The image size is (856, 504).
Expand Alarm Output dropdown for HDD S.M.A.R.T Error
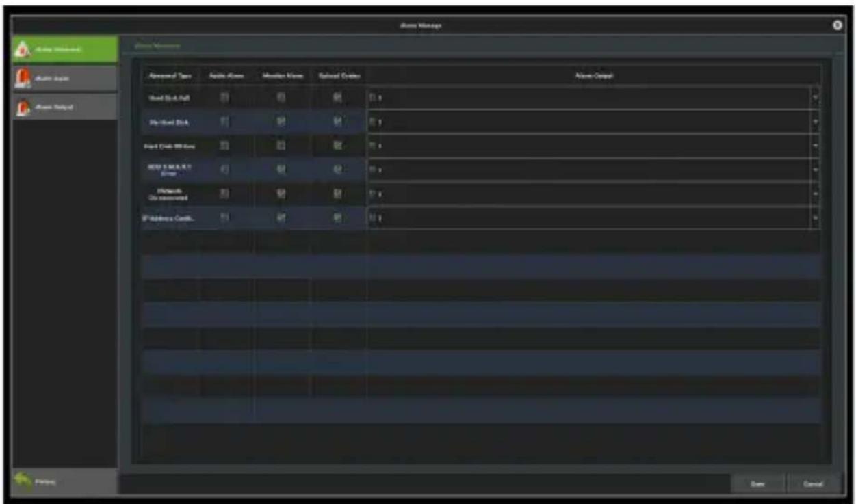point(815,170)
